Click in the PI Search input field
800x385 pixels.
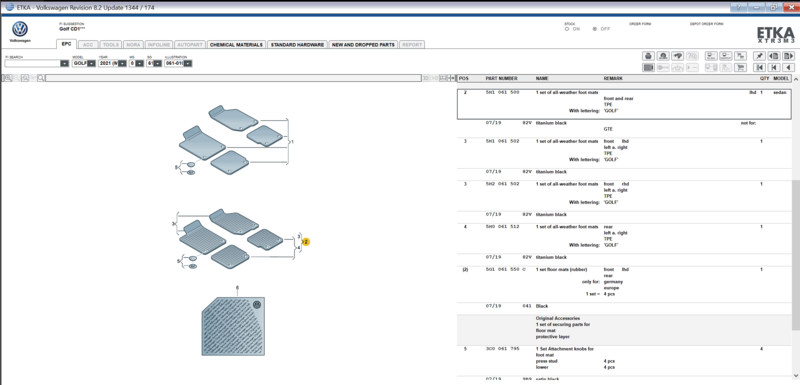pyautogui.click(x=32, y=63)
